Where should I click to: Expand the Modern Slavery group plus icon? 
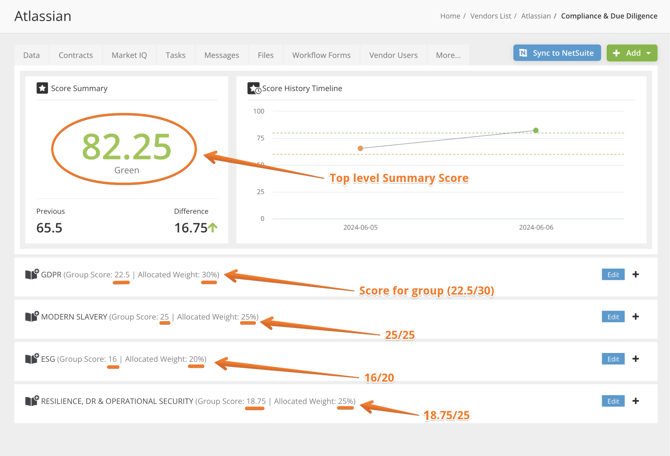click(636, 316)
